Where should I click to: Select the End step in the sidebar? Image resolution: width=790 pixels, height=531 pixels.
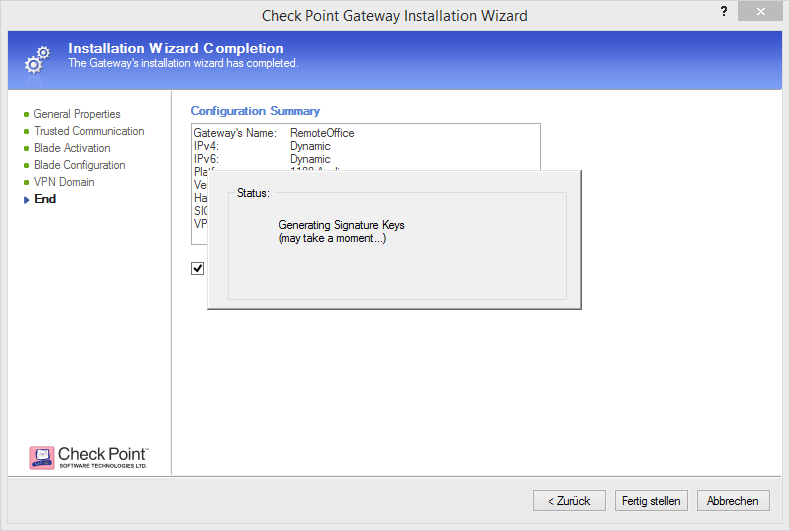pos(45,199)
